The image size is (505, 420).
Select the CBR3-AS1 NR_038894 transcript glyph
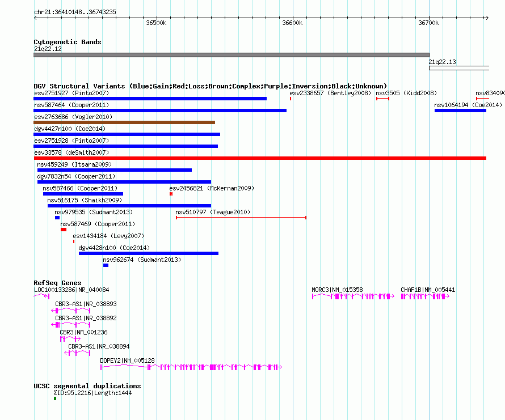click(x=77, y=353)
